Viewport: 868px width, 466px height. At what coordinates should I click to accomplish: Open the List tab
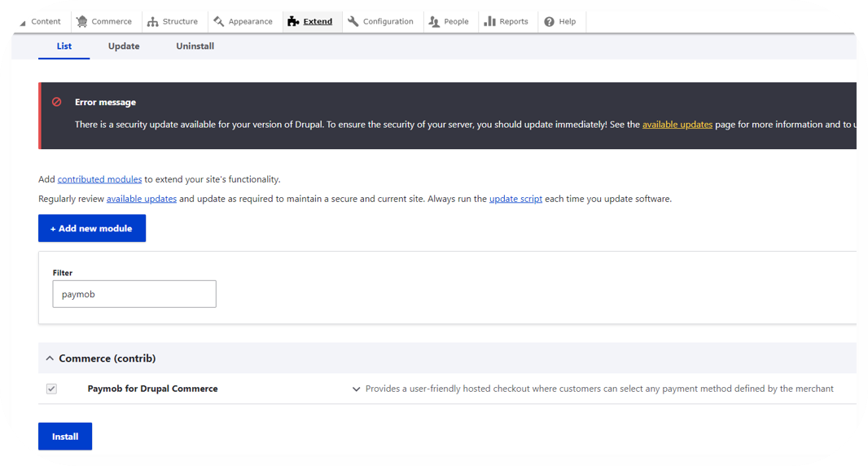64,46
